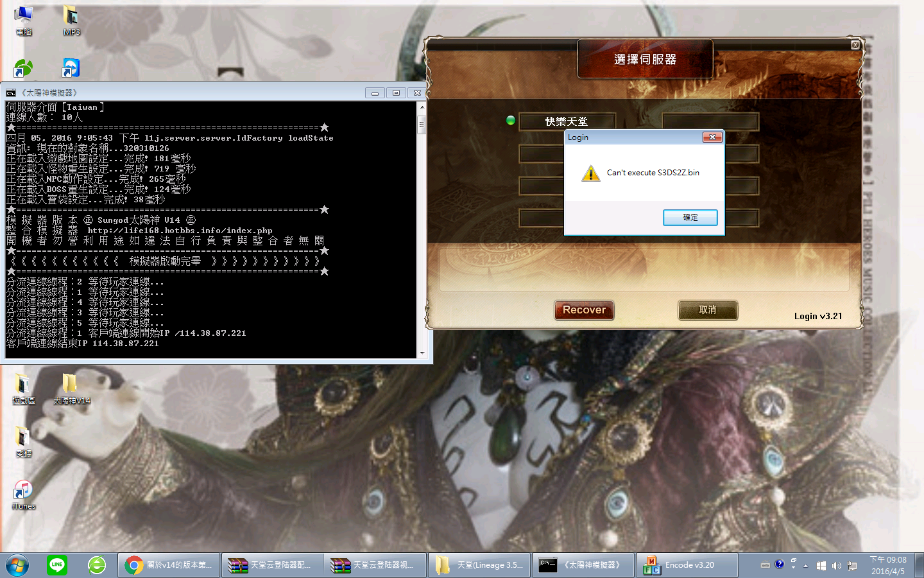Close the 選擇伺服器 launcher window
924x578 pixels.
click(x=855, y=45)
